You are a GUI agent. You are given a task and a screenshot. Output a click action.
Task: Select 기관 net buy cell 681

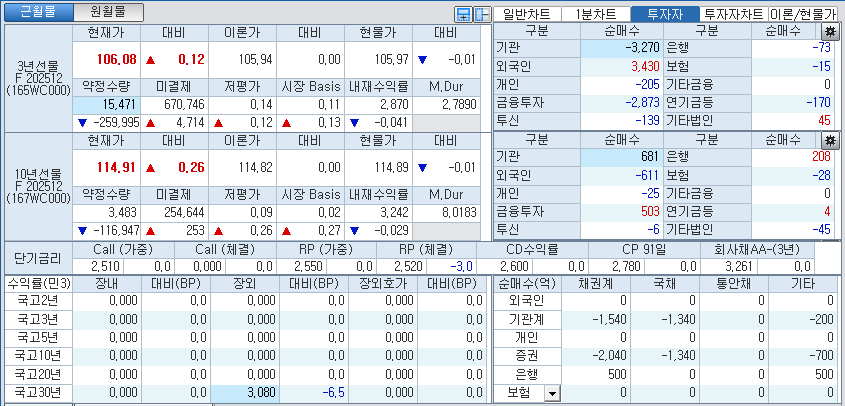[x=622, y=157]
